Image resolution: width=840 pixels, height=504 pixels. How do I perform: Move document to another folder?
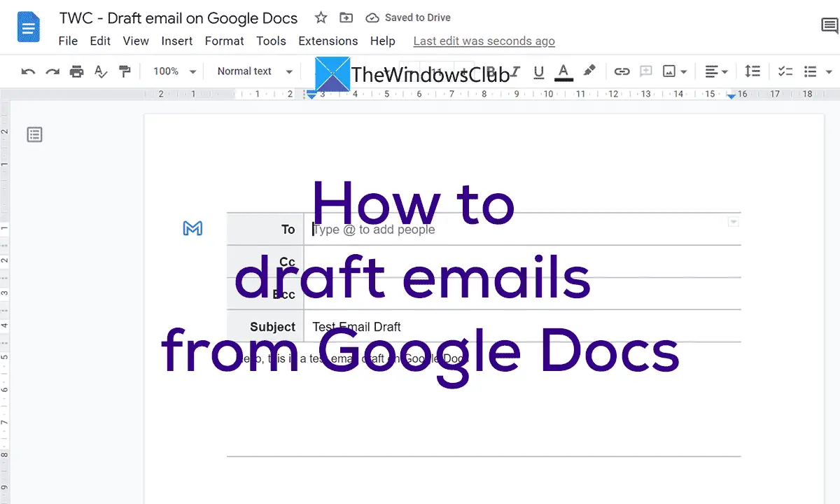(x=346, y=18)
